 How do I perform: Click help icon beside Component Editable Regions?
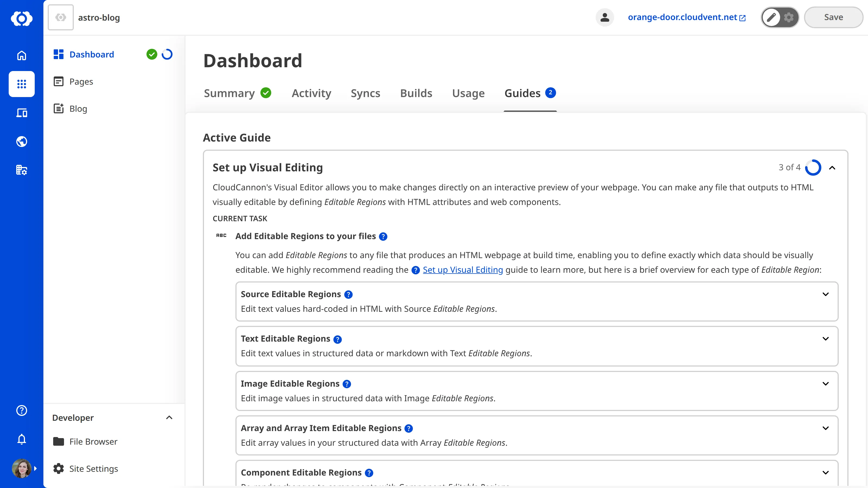point(369,473)
